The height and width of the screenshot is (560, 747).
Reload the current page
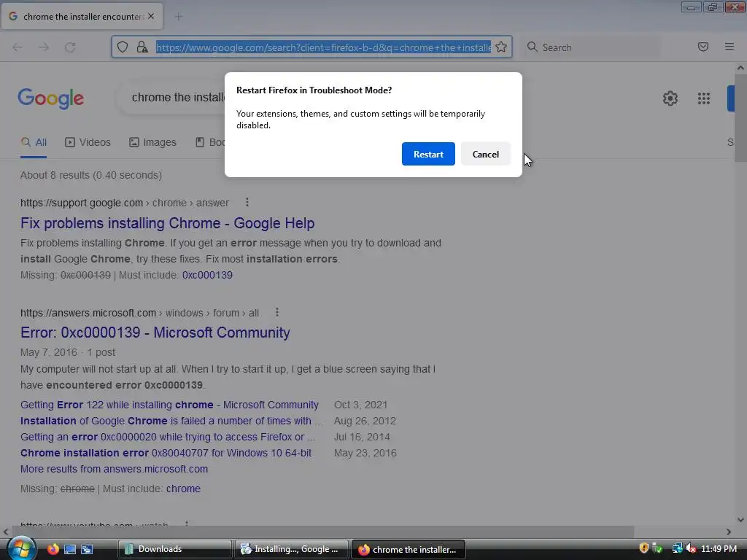[x=70, y=47]
